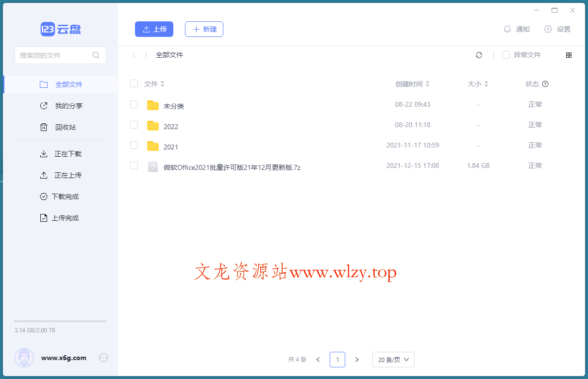
Task: Click the 新建 new button
Action: (204, 29)
